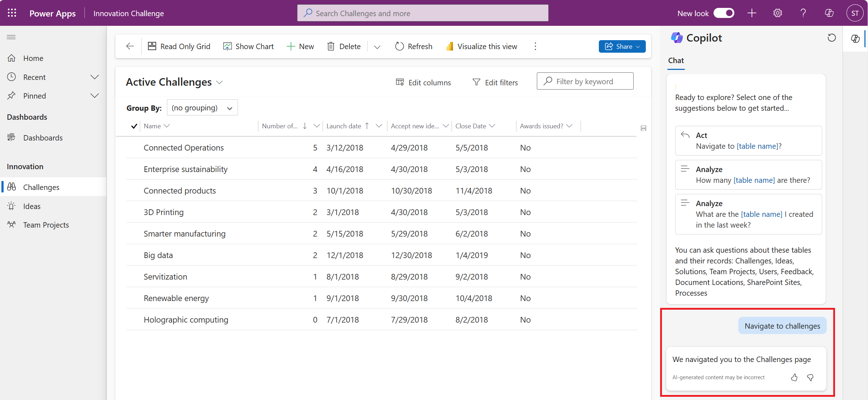This screenshot has height=400, width=868.
Task: Click the refresh icon in toolbar
Action: click(399, 46)
